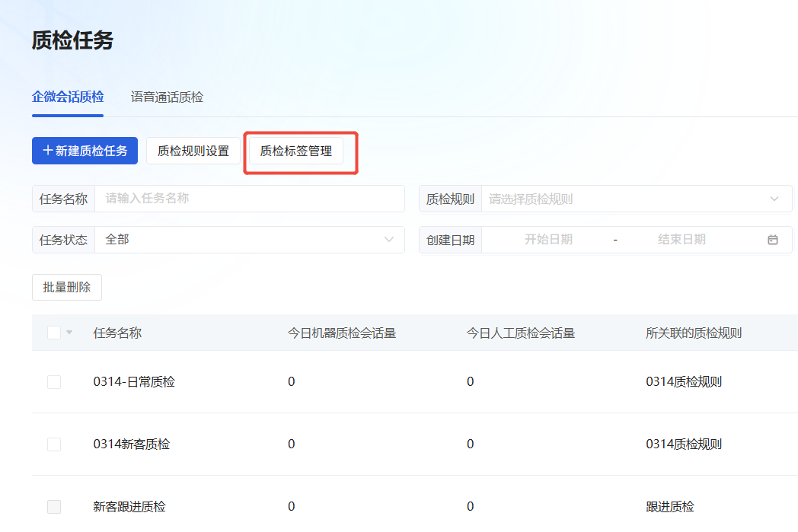The width and height of the screenshot is (798, 532).
Task: Check the box for 新客跟进质检 row
Action: [54, 507]
